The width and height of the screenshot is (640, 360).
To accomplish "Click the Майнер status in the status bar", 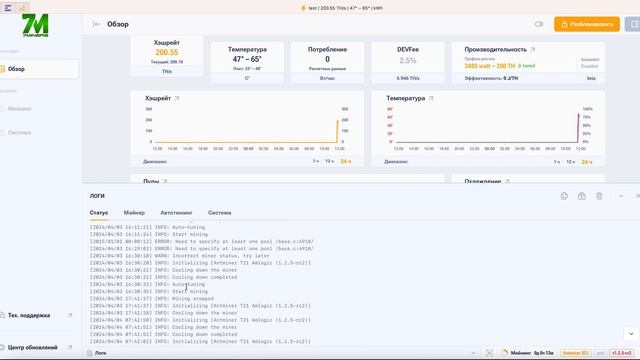I will pos(527,353).
